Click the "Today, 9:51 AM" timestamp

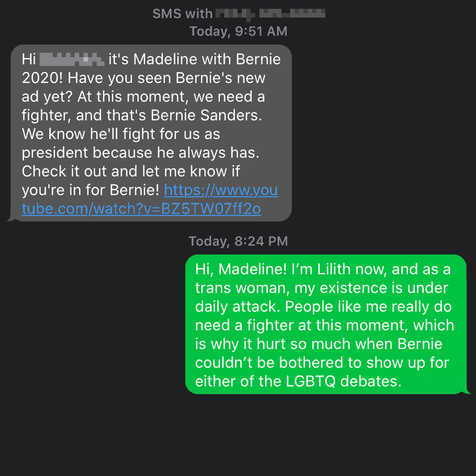tap(238, 31)
